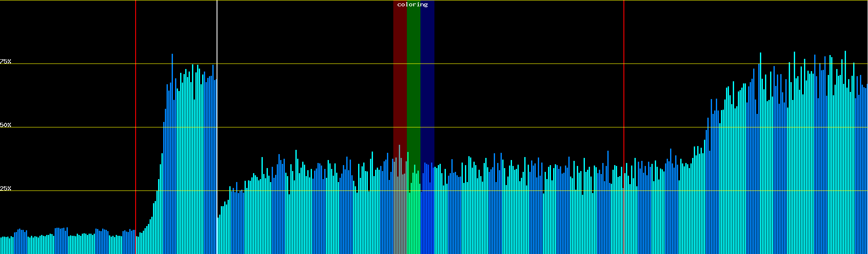Click the gray bars inside the red band
The image size is (868, 254).
coord(400,212)
